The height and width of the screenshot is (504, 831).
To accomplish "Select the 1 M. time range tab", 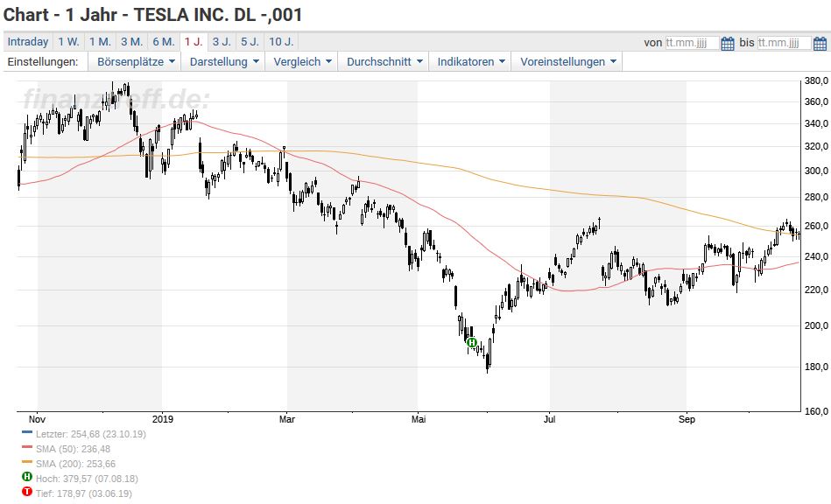I will click(x=100, y=42).
